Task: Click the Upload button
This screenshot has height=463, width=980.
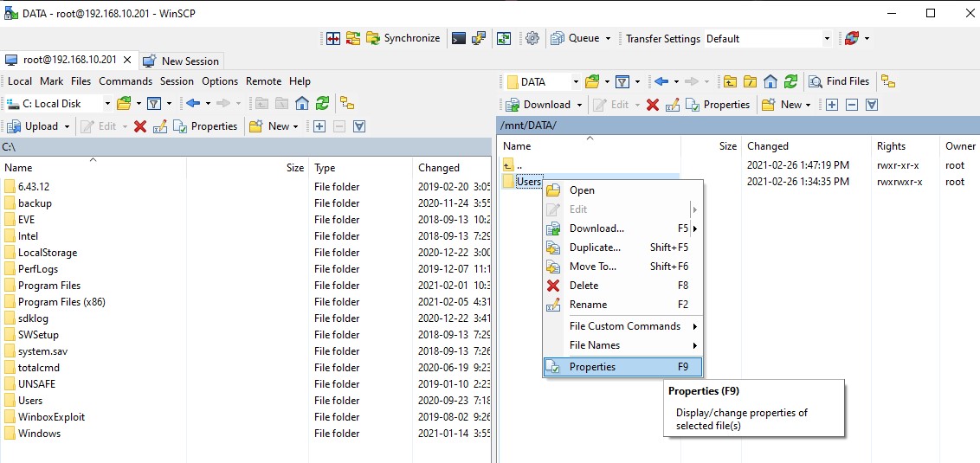Action: click(33, 126)
